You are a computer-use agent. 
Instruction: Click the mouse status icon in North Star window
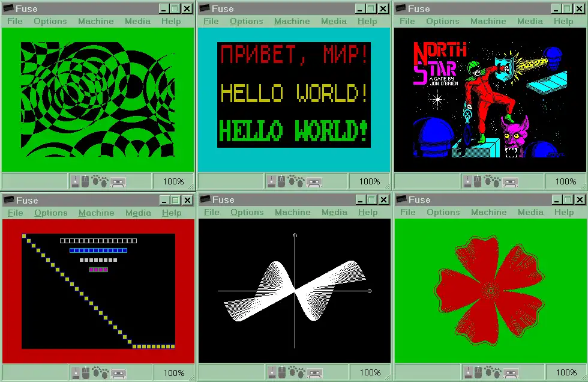(478, 181)
